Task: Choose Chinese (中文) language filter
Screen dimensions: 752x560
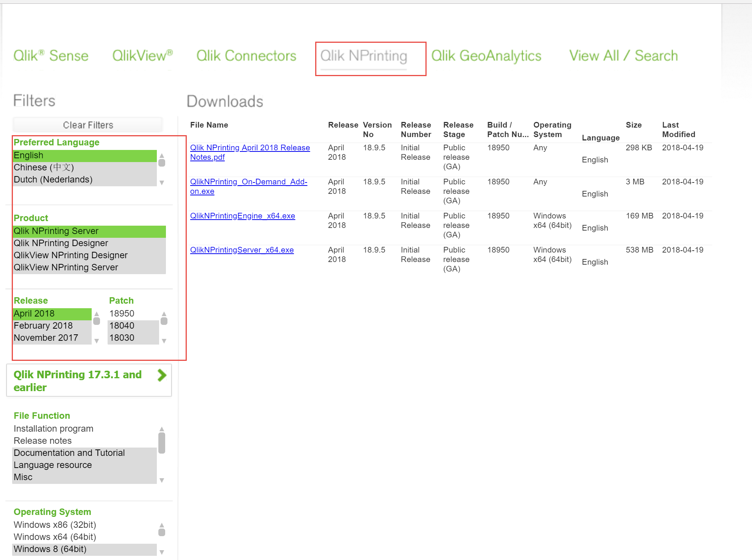Action: pos(85,167)
